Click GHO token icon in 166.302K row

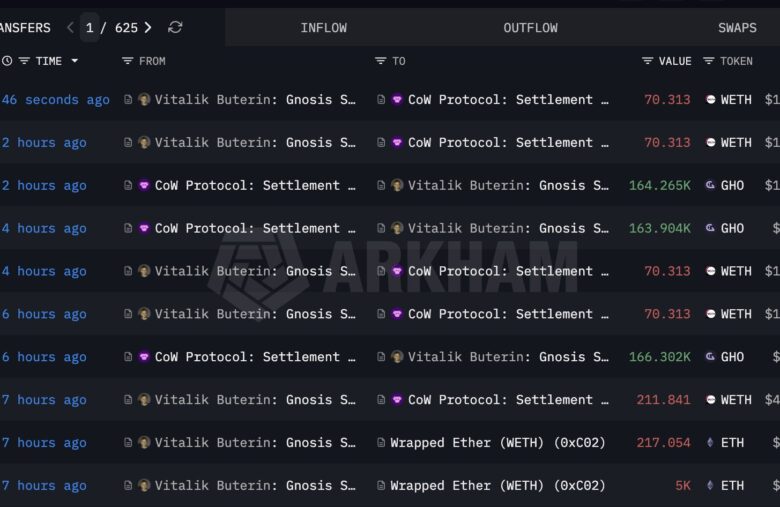[x=711, y=357]
